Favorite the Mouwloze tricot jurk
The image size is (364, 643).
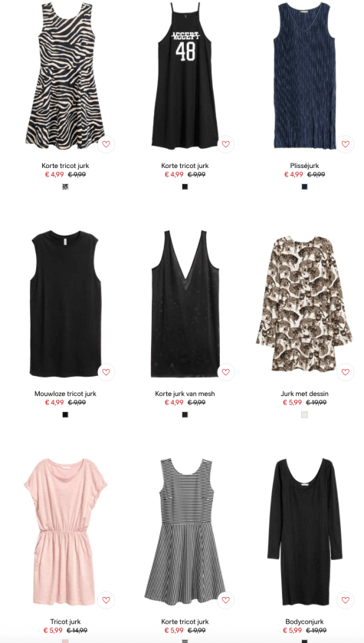[106, 372]
